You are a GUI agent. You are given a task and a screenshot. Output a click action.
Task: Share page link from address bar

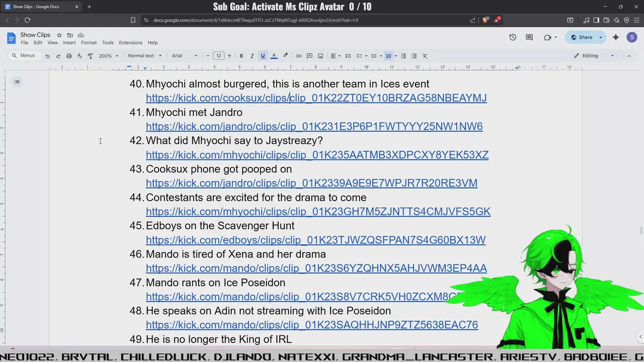pos(473,20)
